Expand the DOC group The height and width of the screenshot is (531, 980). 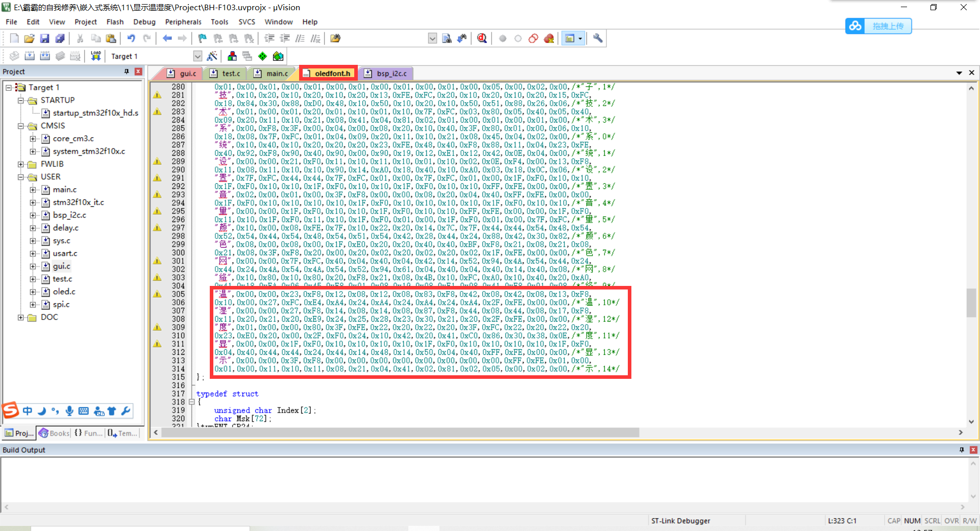pos(21,317)
